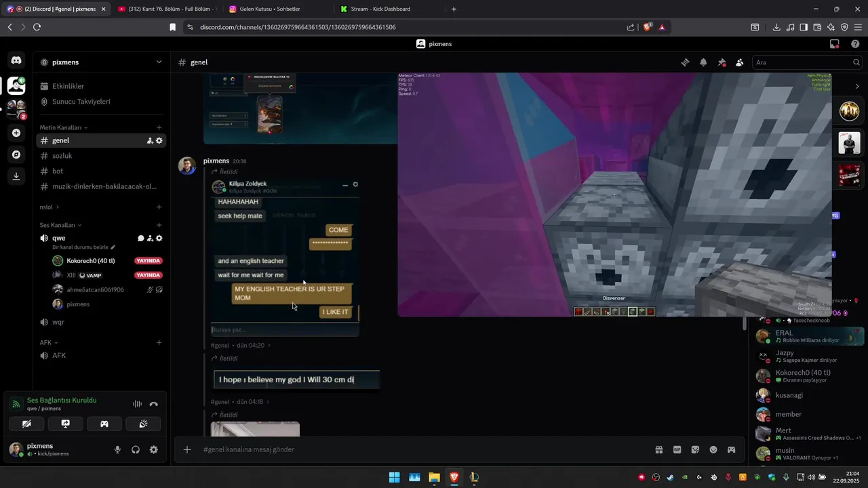Open Discord help question mark icon
The image size is (868, 488).
[855, 44]
